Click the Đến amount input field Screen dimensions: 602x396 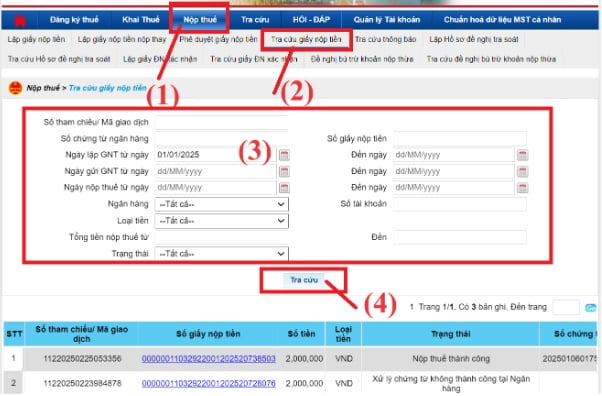(460, 237)
